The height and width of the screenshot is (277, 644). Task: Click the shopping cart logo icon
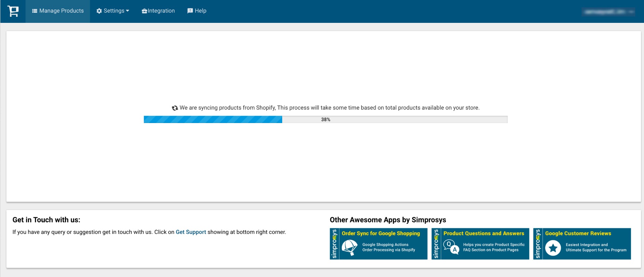[13, 11]
